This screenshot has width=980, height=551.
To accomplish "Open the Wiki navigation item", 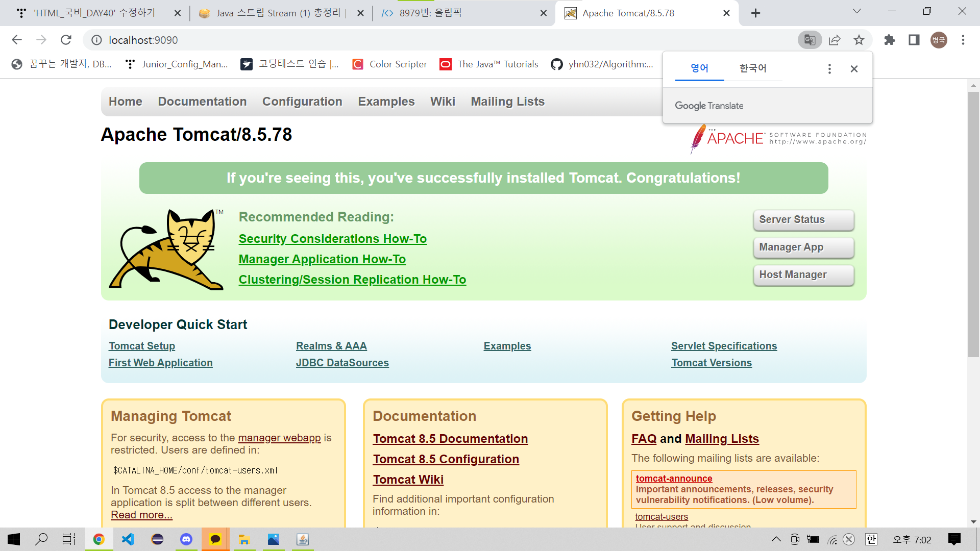I will 443,102.
